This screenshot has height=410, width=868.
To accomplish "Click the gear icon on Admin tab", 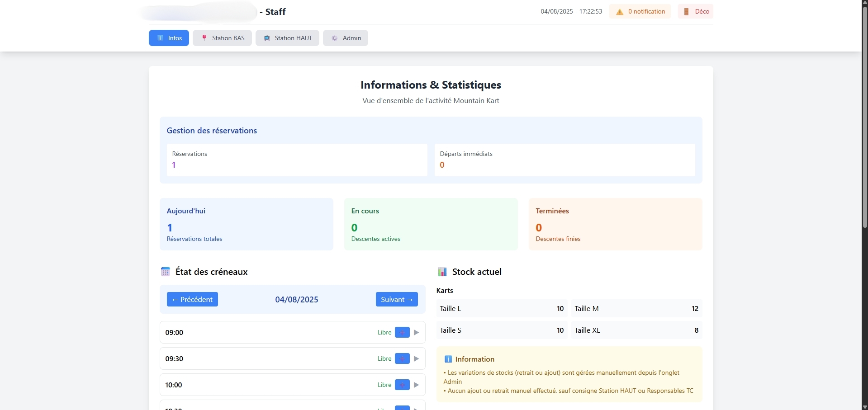I will click(x=335, y=38).
